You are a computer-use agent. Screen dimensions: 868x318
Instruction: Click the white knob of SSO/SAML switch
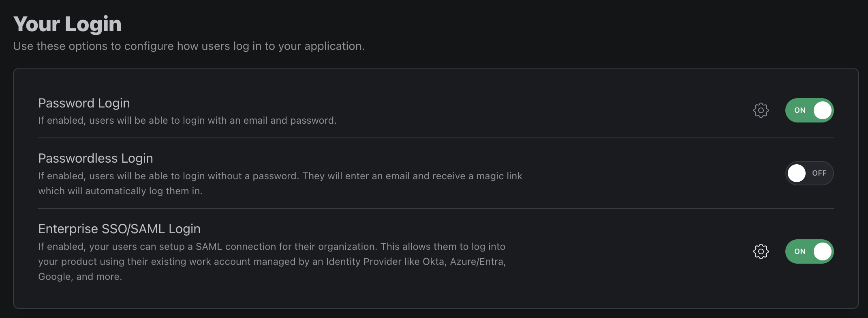[x=822, y=251]
